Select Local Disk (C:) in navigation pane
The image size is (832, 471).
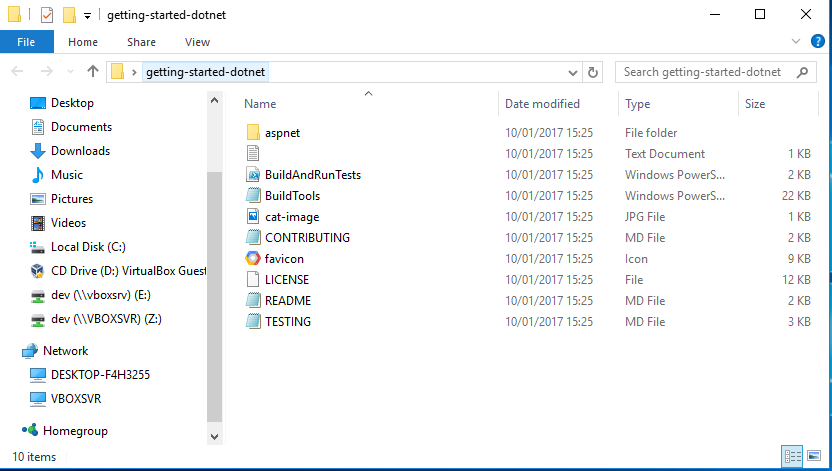pyautogui.click(x=87, y=247)
